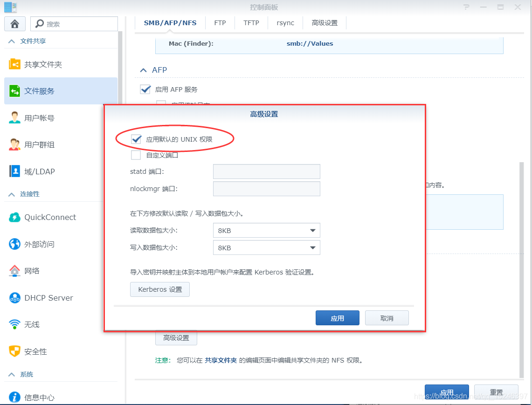This screenshot has width=532, height=405.
Task: Click bottom 应用 button on main page
Action: point(447,392)
